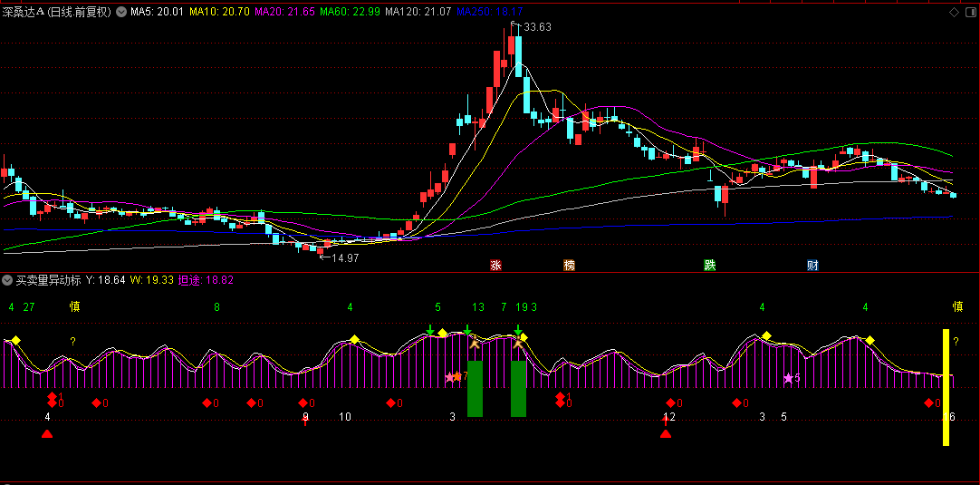Click the 买卖量异动标 indicator name
The image size is (980, 485).
point(48,280)
